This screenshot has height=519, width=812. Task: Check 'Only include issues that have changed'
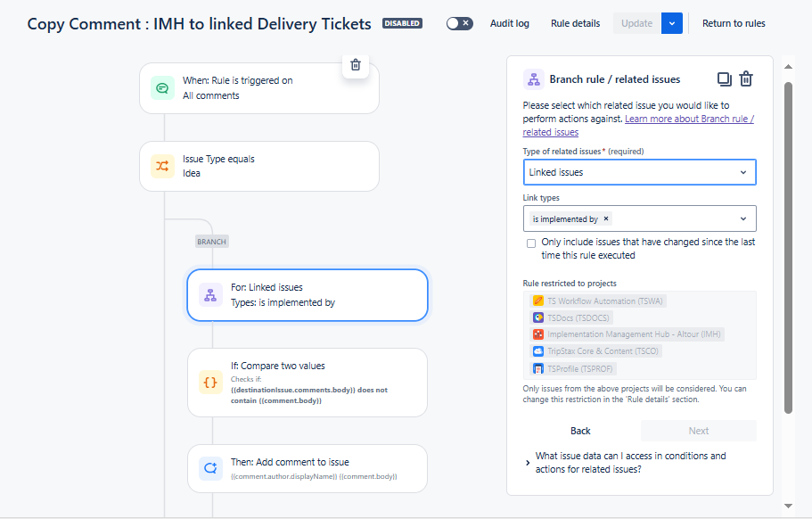coord(531,243)
